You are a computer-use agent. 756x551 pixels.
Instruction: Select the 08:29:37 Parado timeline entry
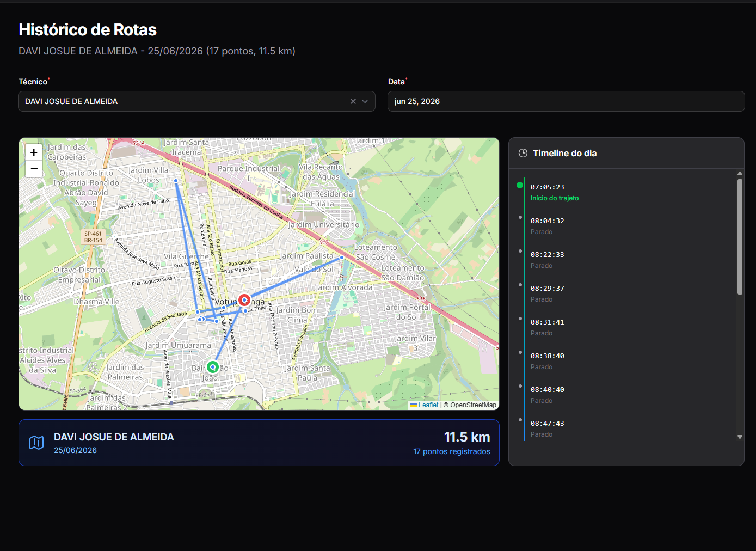548,293
